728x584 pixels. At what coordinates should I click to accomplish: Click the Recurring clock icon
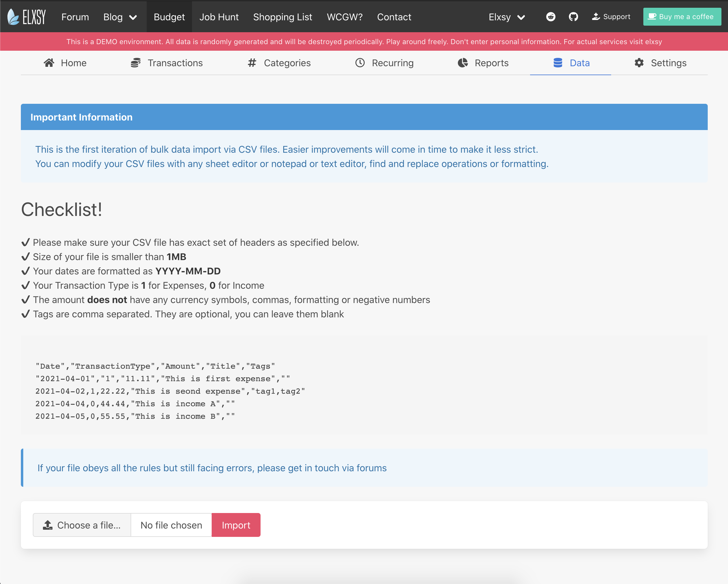click(x=360, y=63)
